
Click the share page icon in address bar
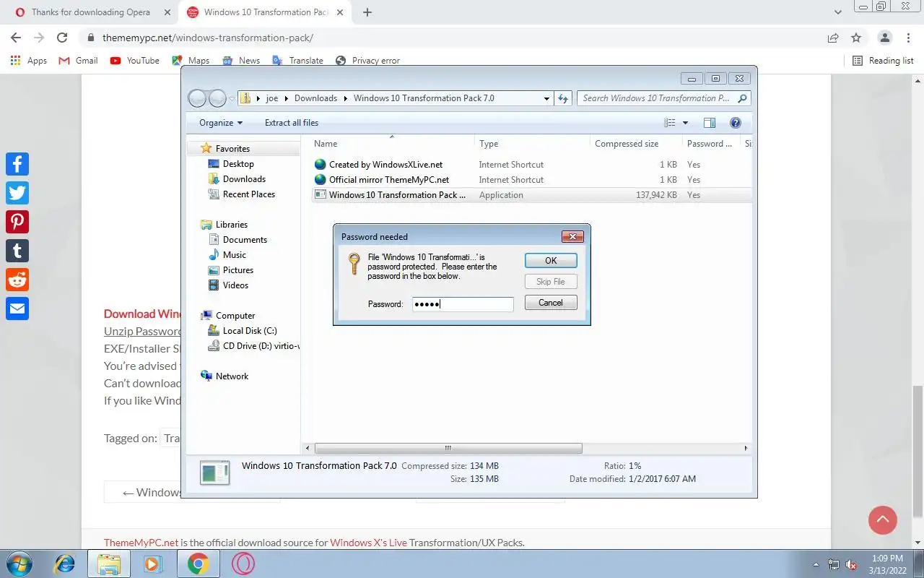coord(833,38)
